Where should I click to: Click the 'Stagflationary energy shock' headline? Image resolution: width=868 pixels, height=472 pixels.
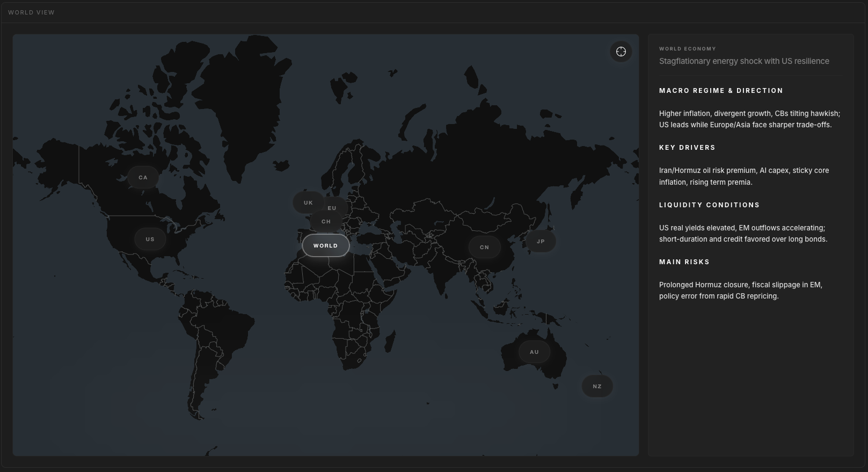(x=744, y=61)
